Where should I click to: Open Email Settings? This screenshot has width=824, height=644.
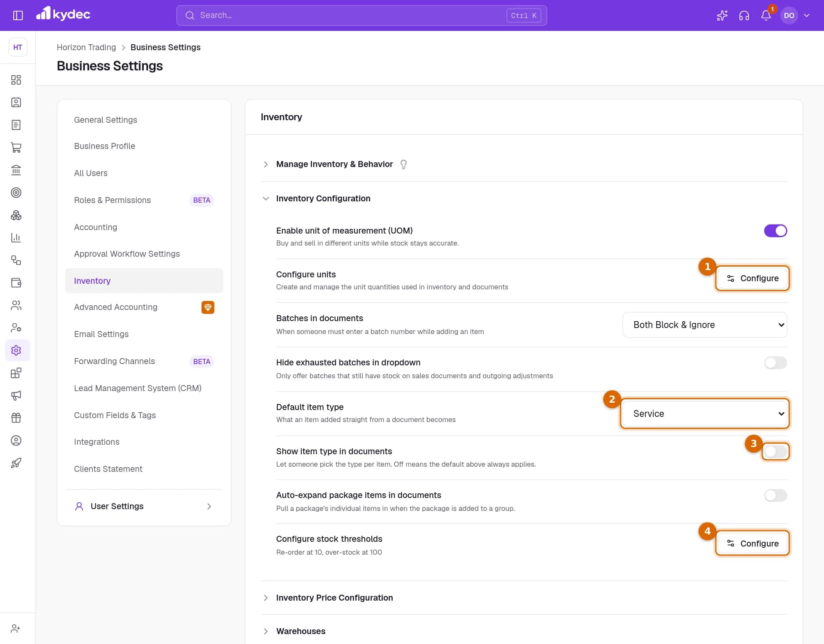tap(144, 334)
